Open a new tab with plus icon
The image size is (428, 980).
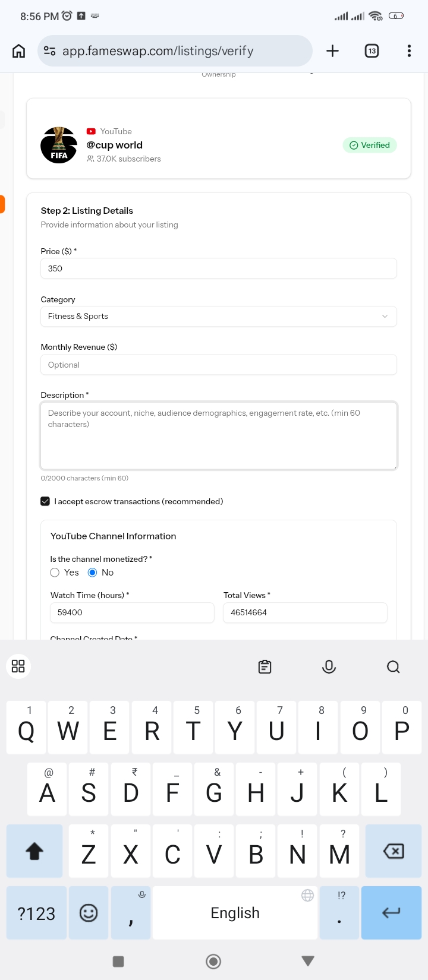(x=332, y=51)
